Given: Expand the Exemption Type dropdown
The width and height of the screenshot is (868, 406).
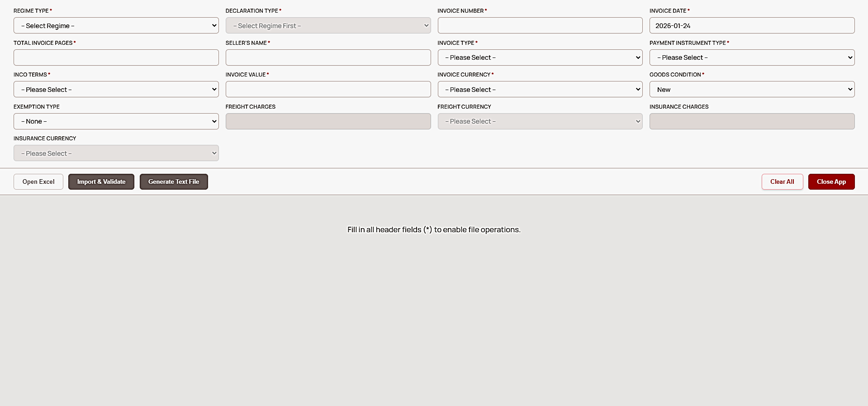Looking at the screenshot, I should click(116, 121).
